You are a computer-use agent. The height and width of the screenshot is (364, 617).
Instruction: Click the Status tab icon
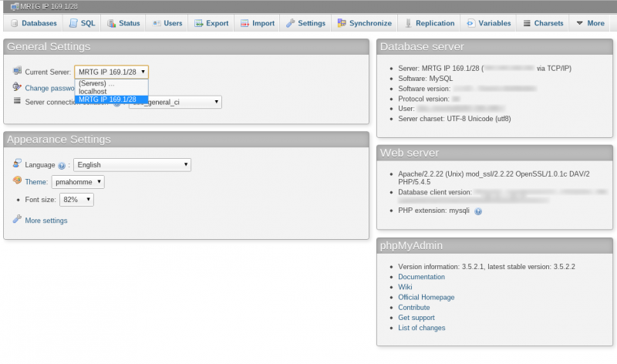[x=112, y=23]
